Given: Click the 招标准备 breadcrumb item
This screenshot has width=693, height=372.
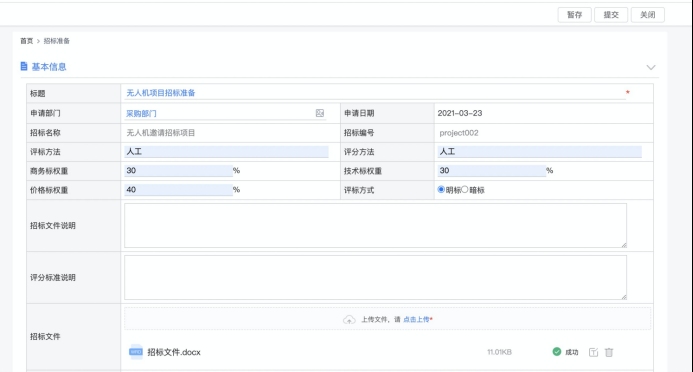Looking at the screenshot, I should 57,41.
